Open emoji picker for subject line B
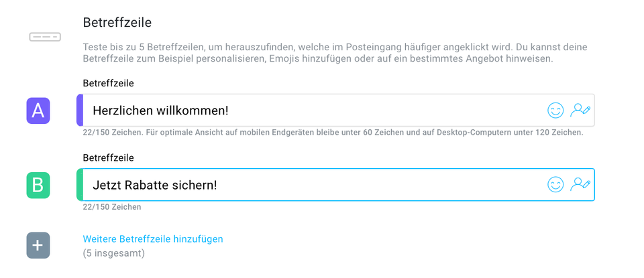The image size is (644, 278). pos(555,184)
